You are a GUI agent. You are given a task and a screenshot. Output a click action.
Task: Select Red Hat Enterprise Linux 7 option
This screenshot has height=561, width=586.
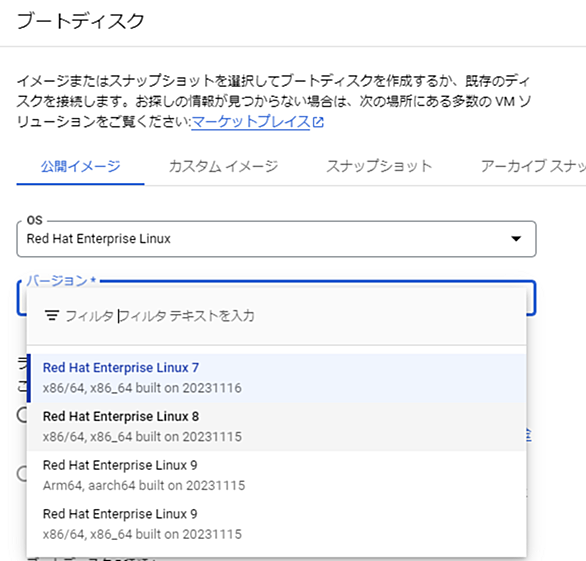(277, 378)
